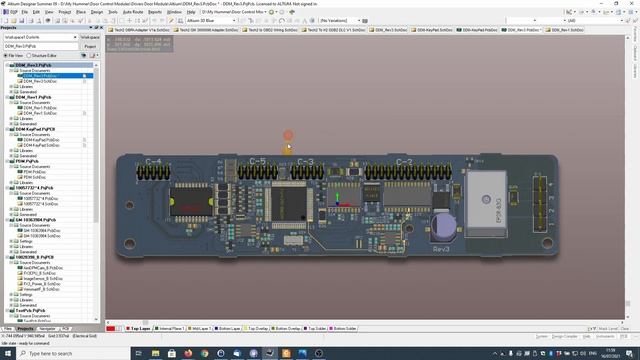
Task: Open the Workspace1 dropdown
Action: (x=75, y=37)
